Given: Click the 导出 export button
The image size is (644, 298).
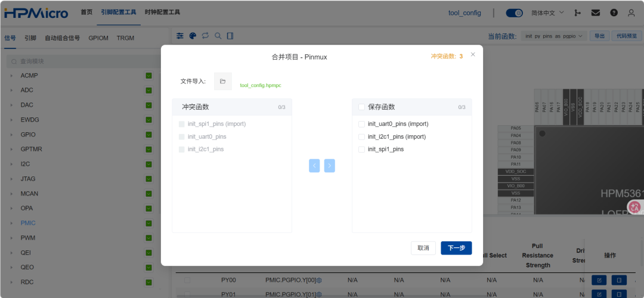Looking at the screenshot, I should pyautogui.click(x=600, y=36).
